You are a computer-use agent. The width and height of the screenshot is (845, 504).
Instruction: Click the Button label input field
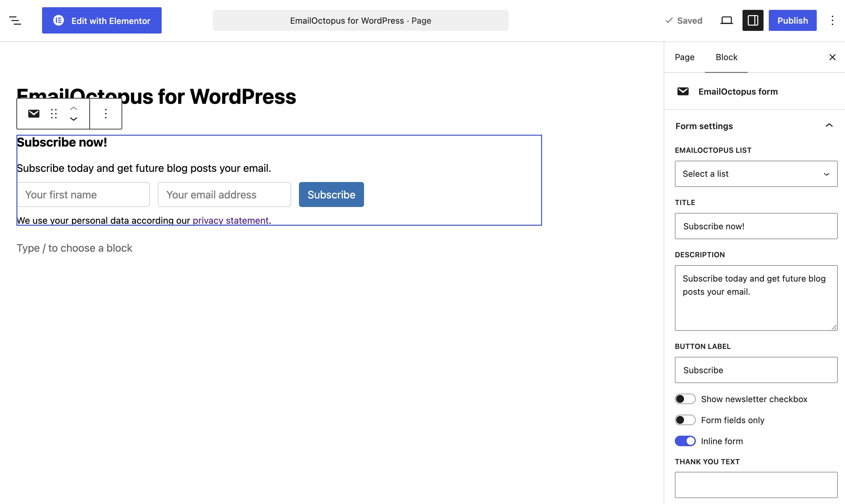click(756, 370)
